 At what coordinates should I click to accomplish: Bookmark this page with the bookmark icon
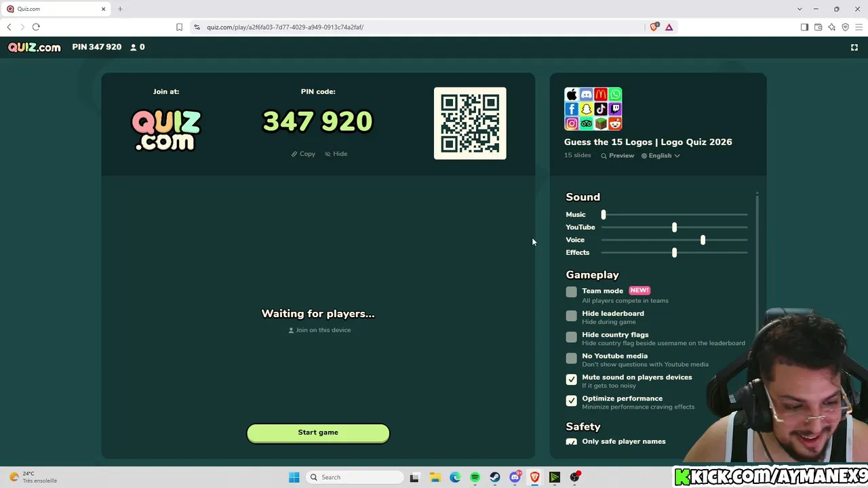tap(179, 27)
